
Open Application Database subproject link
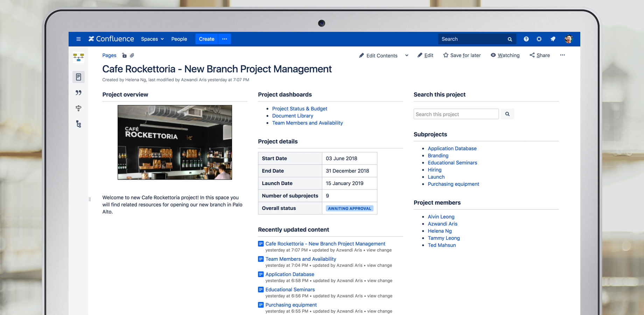pos(452,148)
